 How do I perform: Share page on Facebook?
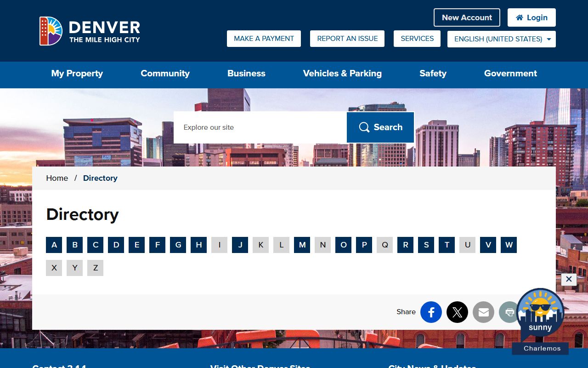click(x=431, y=312)
